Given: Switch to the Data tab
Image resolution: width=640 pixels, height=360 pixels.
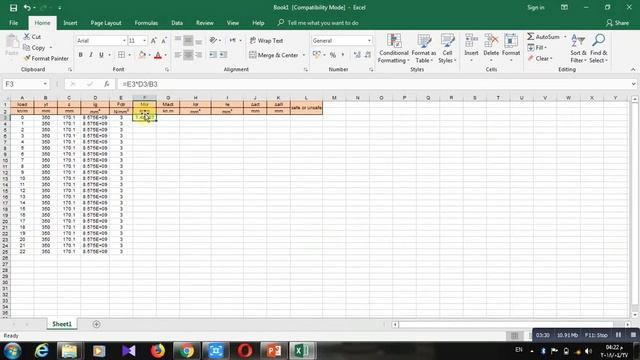Looking at the screenshot, I should pyautogui.click(x=177, y=23).
